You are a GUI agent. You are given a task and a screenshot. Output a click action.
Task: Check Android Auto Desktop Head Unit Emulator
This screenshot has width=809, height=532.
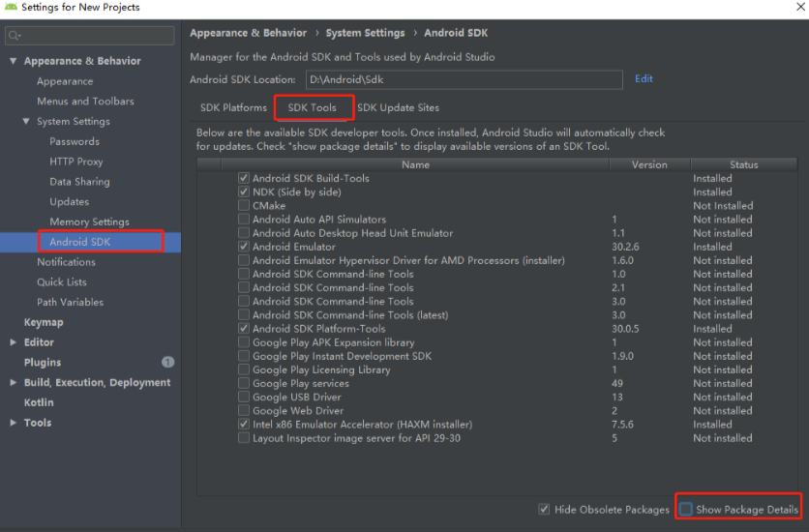pyautogui.click(x=244, y=233)
